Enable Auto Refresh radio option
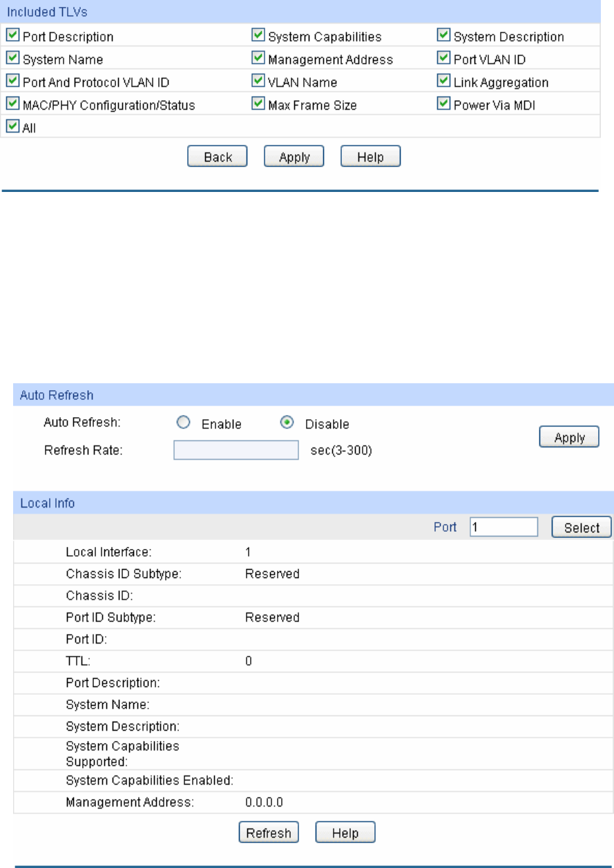The width and height of the screenshot is (614, 868). [184, 423]
